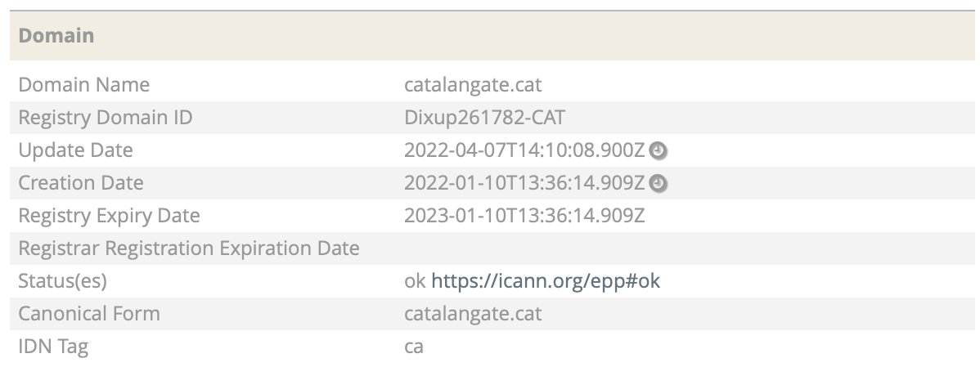Click the Creation Date label
The image size is (980, 376).
point(81,183)
